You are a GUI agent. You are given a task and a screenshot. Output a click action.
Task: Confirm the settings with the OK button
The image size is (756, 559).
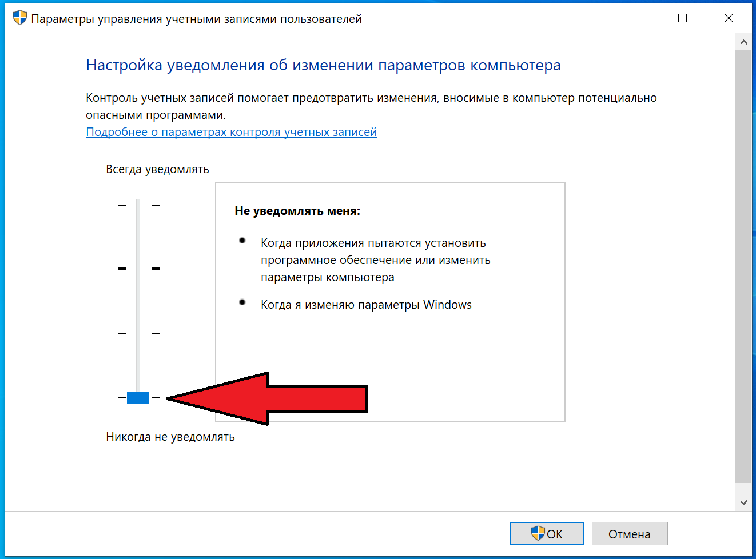pos(547,534)
